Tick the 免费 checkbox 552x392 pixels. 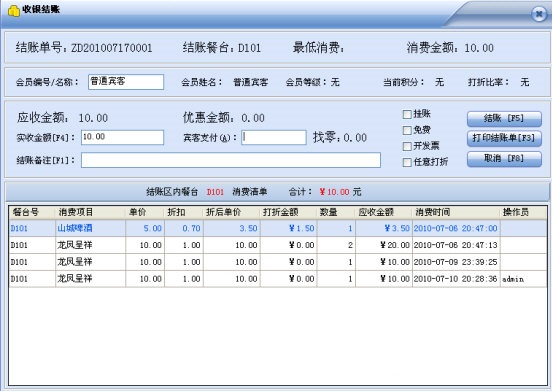click(407, 130)
